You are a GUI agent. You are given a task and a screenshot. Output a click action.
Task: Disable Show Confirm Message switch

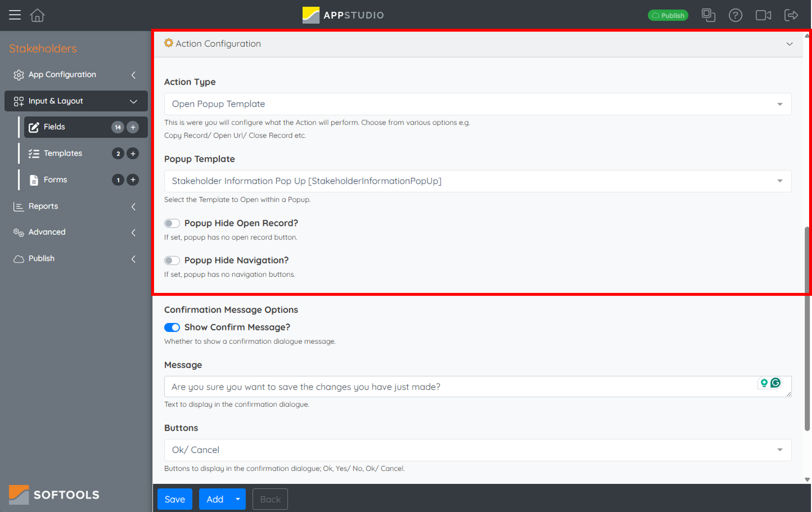(172, 327)
